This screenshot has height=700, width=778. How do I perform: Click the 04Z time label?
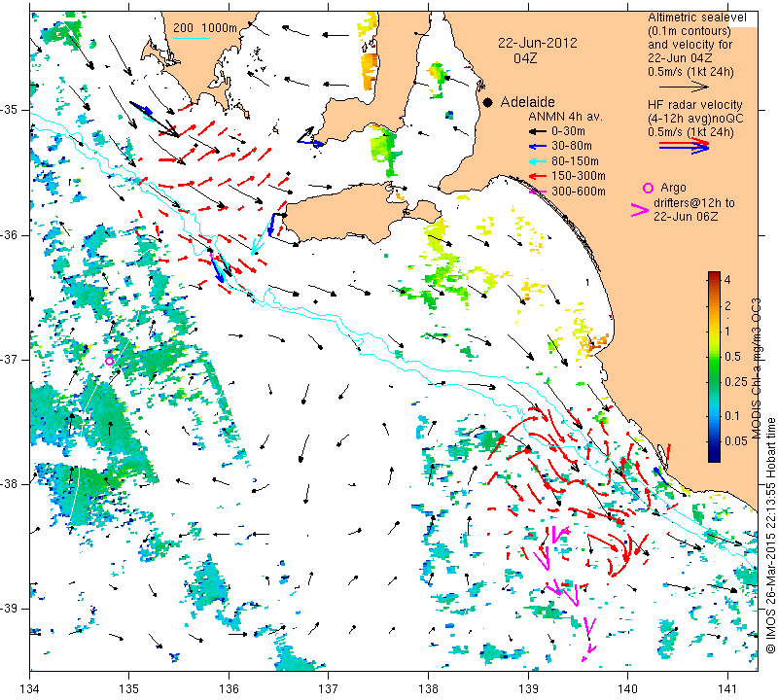click(525, 58)
